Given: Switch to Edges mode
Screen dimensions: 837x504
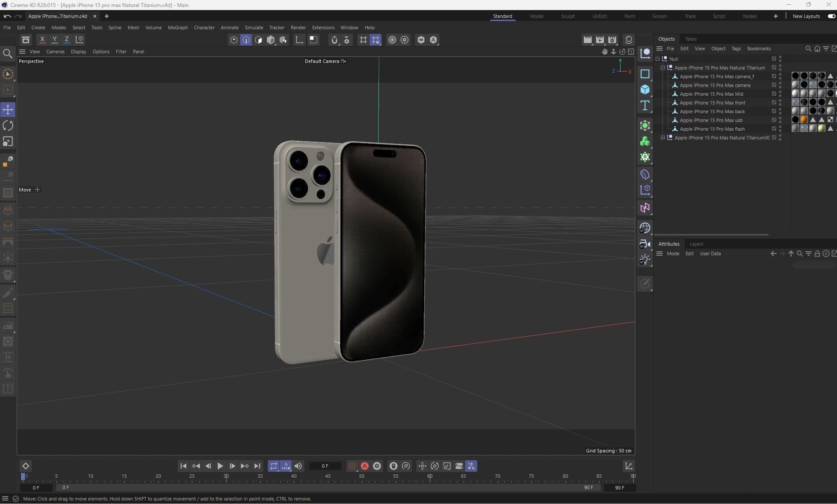Looking at the screenshot, I should click(x=246, y=40).
